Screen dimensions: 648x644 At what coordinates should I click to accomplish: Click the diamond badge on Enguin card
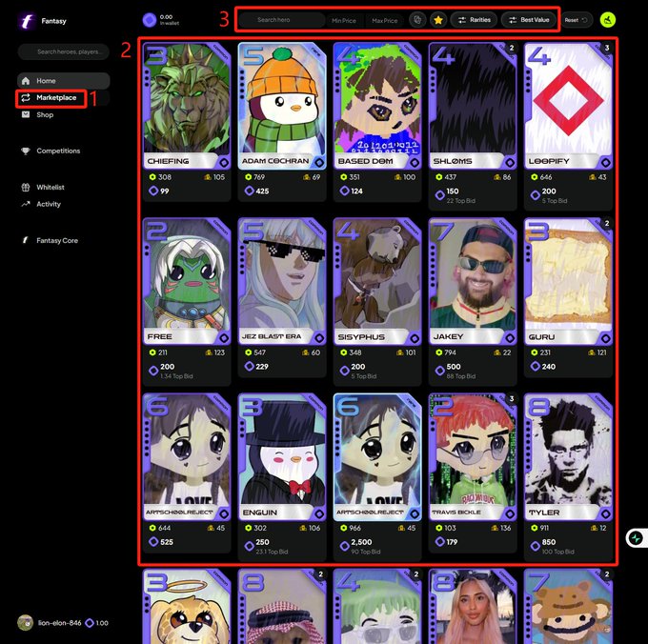click(x=319, y=513)
